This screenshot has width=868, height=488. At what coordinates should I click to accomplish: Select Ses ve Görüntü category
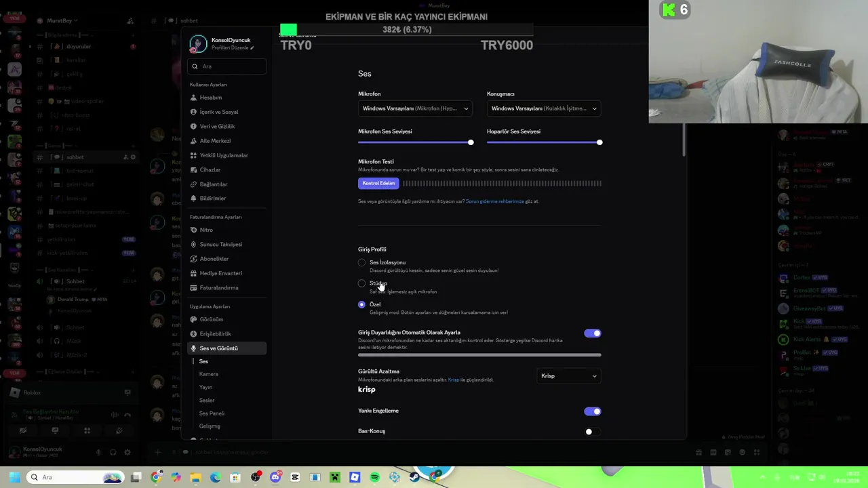226,348
